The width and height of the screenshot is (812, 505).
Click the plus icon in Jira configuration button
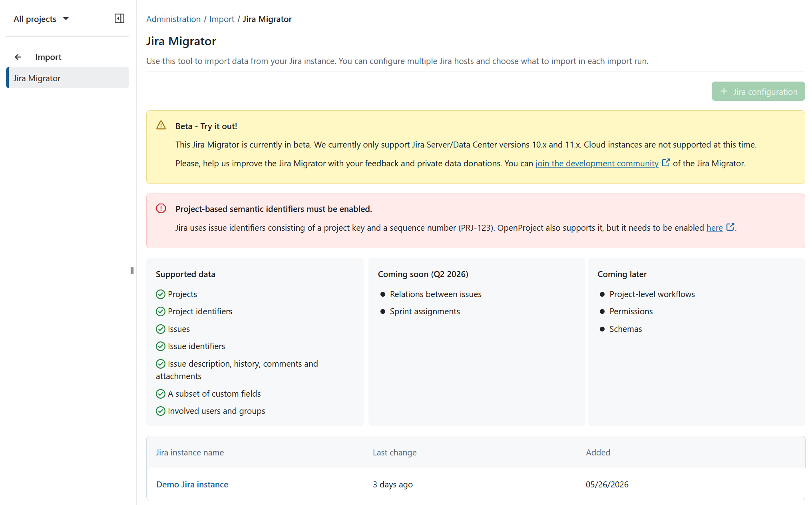click(724, 91)
